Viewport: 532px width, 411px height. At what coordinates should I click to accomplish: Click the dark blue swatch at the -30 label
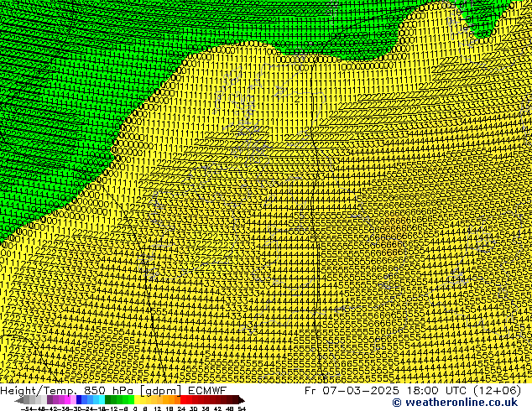pyautogui.click(x=79, y=399)
